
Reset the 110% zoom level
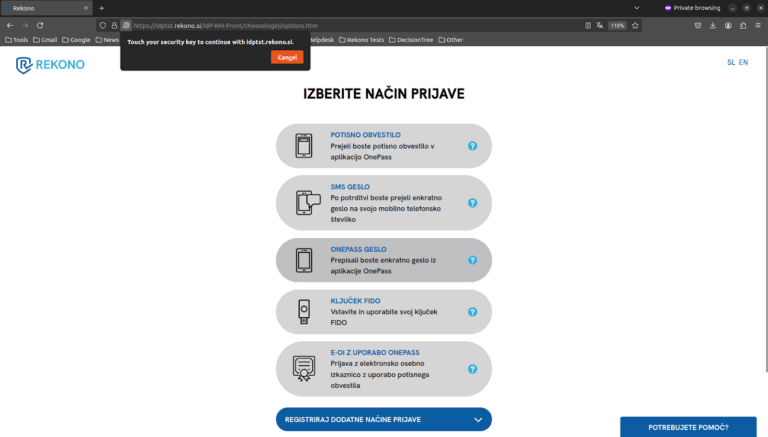pyautogui.click(x=617, y=25)
